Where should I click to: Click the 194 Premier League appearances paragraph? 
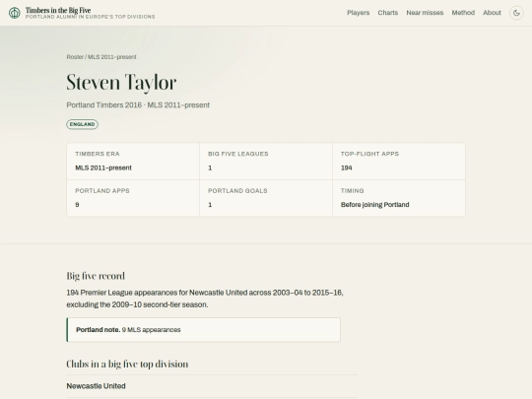(205, 299)
